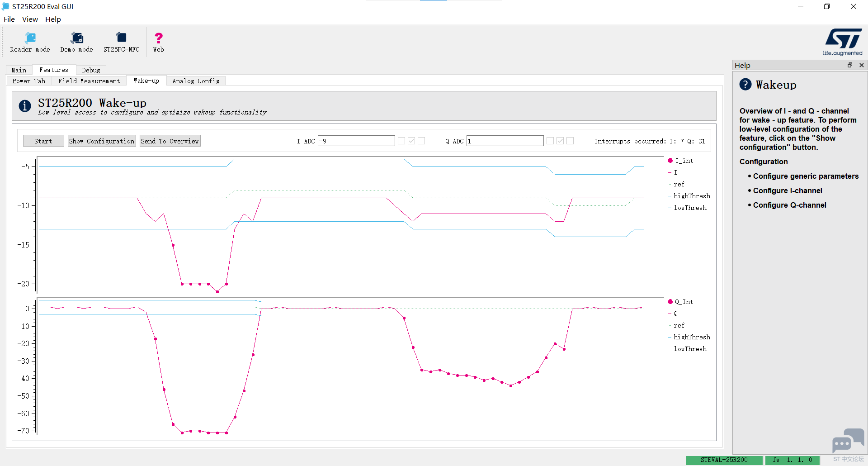Image resolution: width=868 pixels, height=466 pixels.
Task: Open Configure generic parameters help link
Action: tap(806, 176)
